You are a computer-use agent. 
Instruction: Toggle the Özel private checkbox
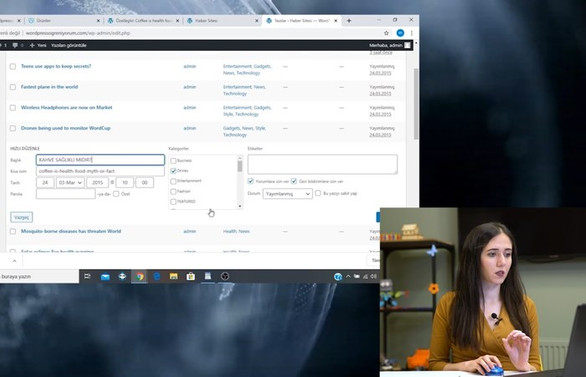[116, 194]
